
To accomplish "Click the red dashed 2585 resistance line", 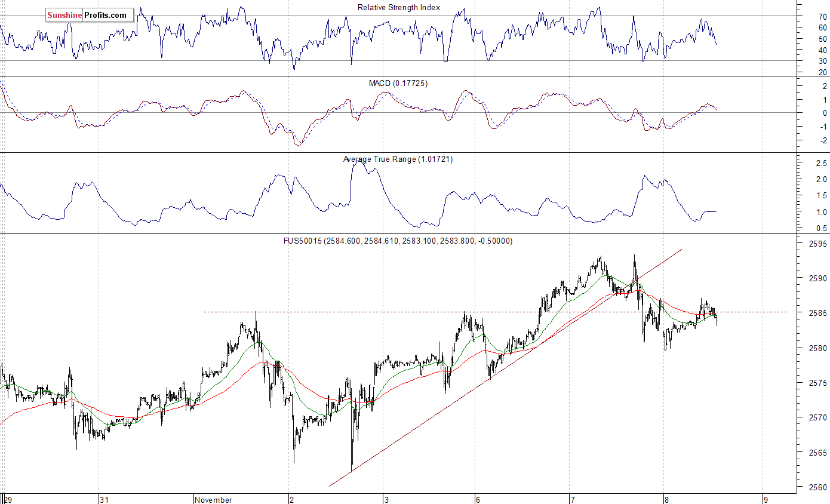I will (496, 312).
